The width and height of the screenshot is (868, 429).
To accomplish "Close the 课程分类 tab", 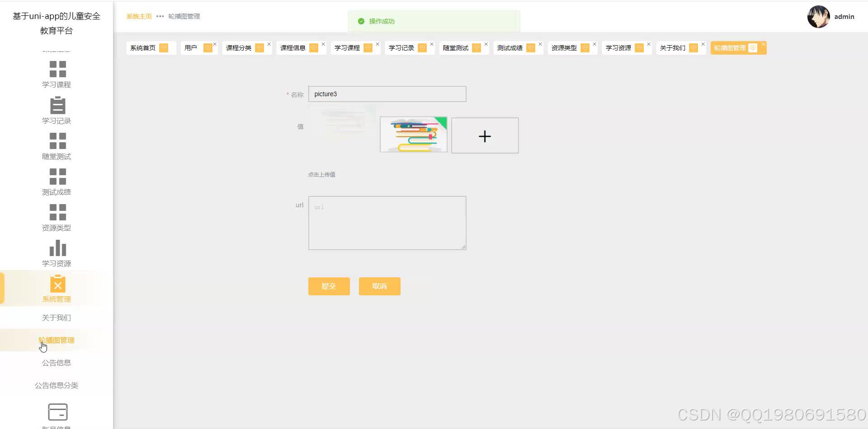I will click(x=269, y=44).
